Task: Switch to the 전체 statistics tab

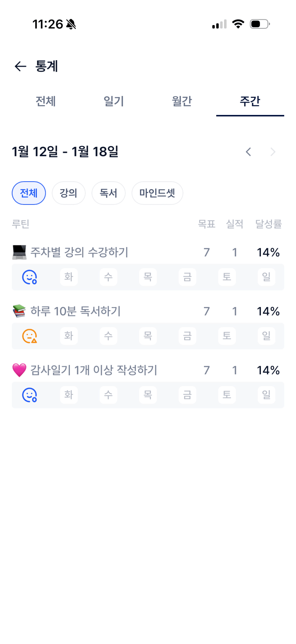Action: 45,101
